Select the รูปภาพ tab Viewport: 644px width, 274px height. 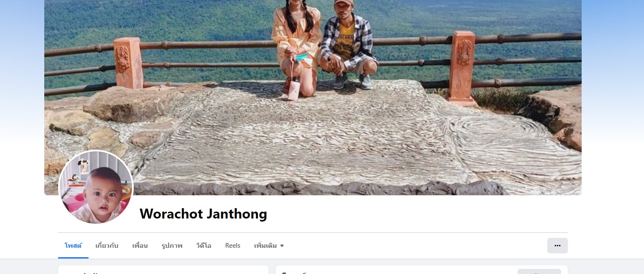[172, 246]
